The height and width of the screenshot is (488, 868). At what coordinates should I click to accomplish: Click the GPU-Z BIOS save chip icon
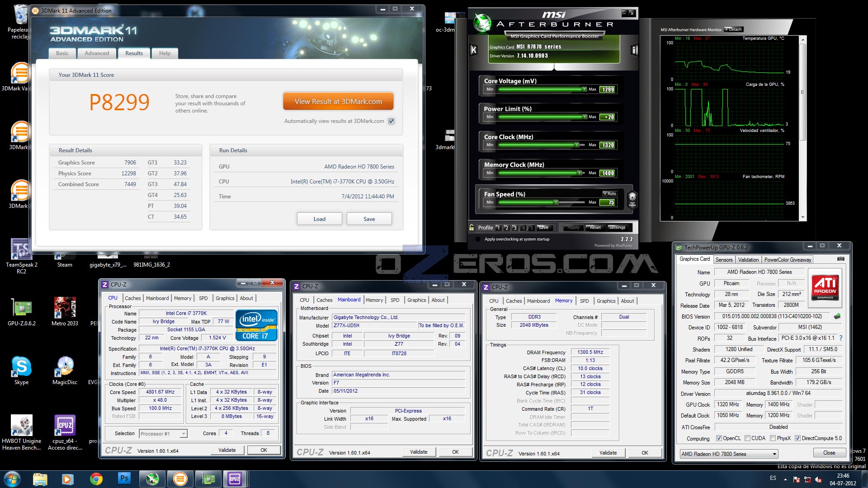pos(837,316)
